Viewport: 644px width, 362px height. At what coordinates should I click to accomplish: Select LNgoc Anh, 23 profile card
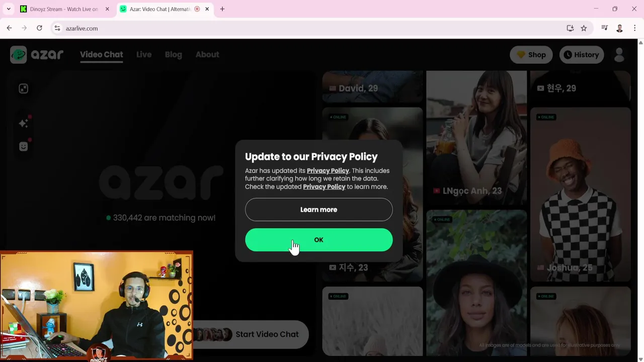[x=476, y=138]
